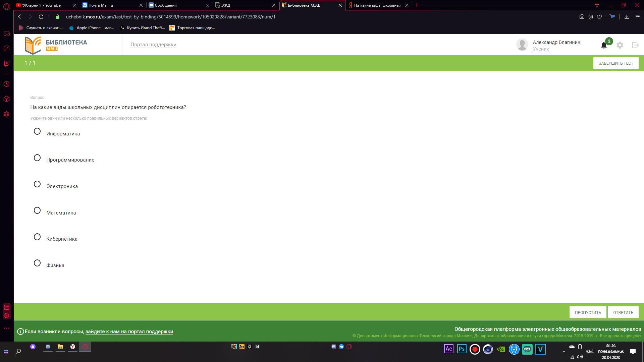Open sidebar three-dots more options

point(7,328)
